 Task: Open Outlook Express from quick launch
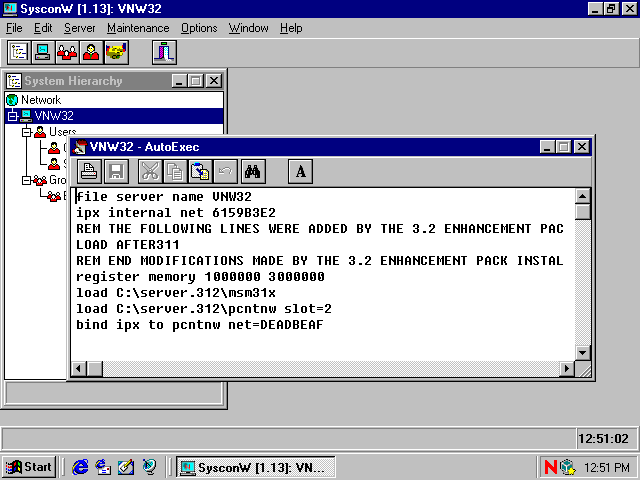click(103, 467)
